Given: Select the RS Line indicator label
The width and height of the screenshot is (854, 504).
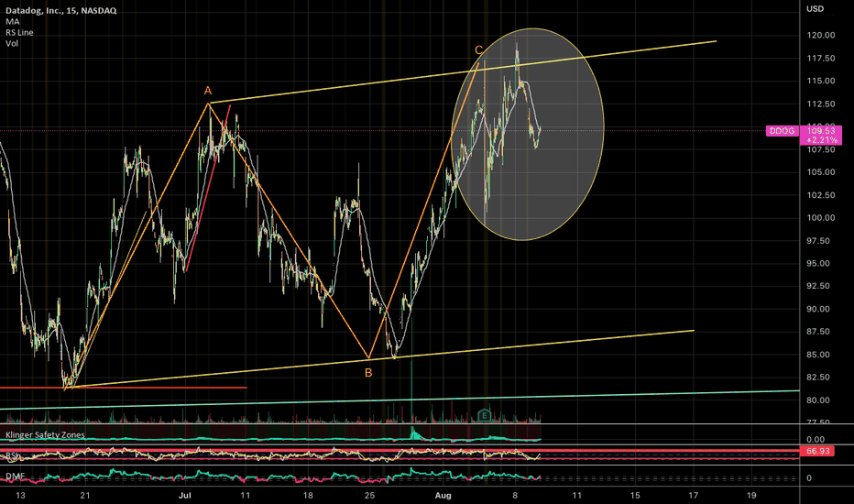Looking at the screenshot, I should (19, 33).
